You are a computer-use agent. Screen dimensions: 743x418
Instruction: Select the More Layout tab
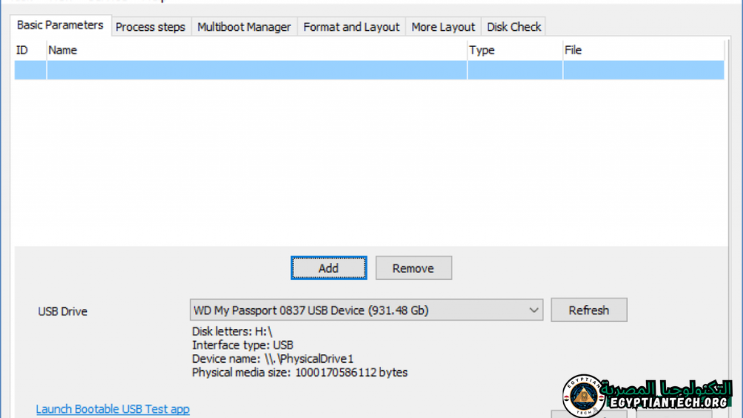(443, 27)
